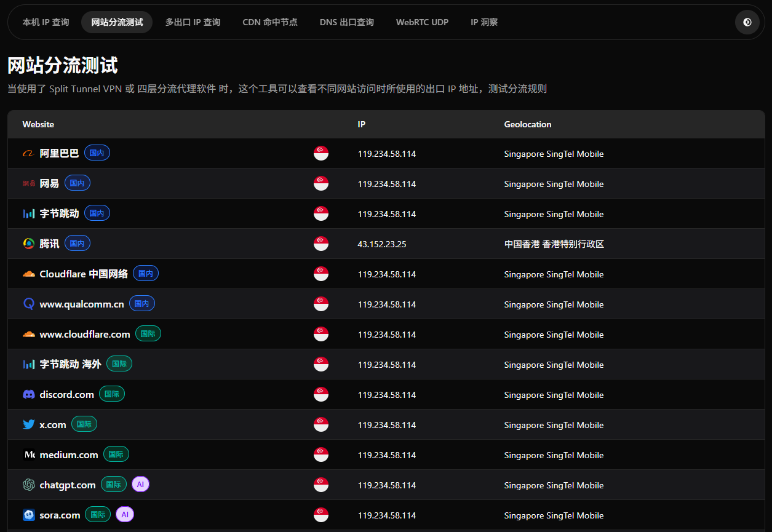Toggle the dark/light theme button
772x532 pixels.
coord(747,22)
